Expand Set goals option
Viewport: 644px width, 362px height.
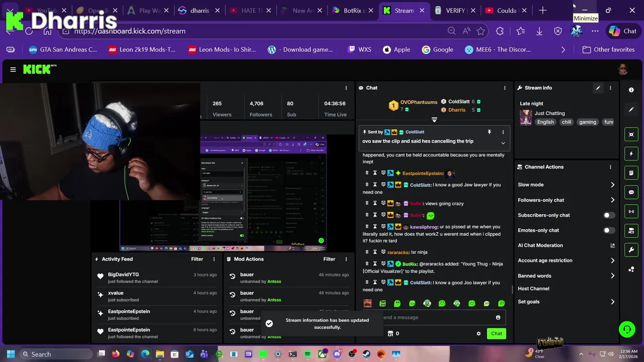612,302
